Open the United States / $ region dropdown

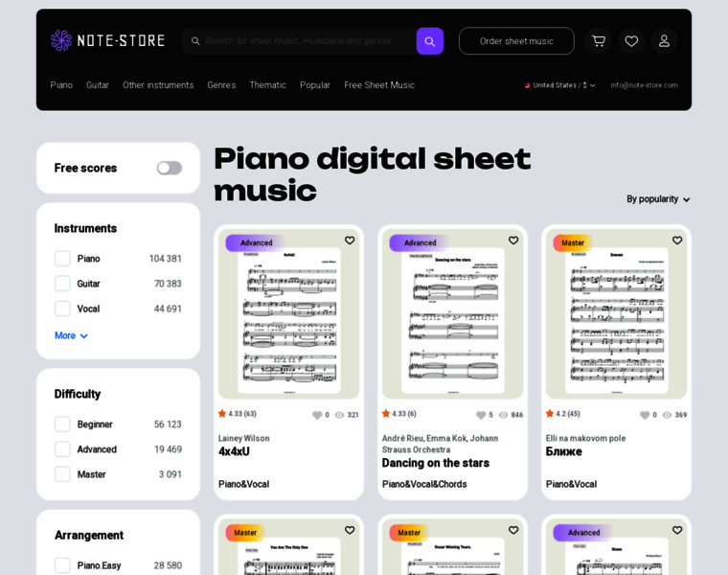click(560, 85)
